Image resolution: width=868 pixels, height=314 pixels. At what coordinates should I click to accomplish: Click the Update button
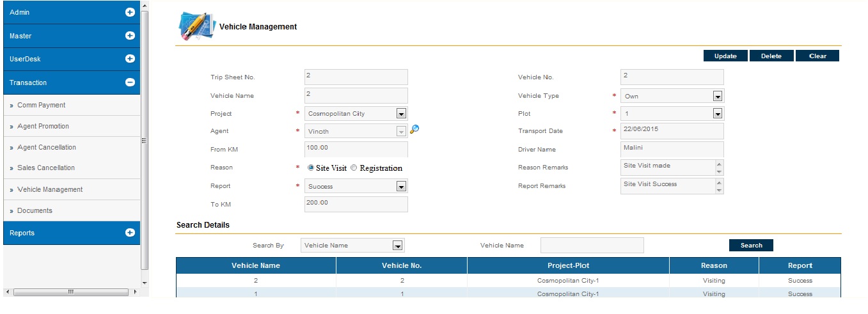(x=725, y=56)
